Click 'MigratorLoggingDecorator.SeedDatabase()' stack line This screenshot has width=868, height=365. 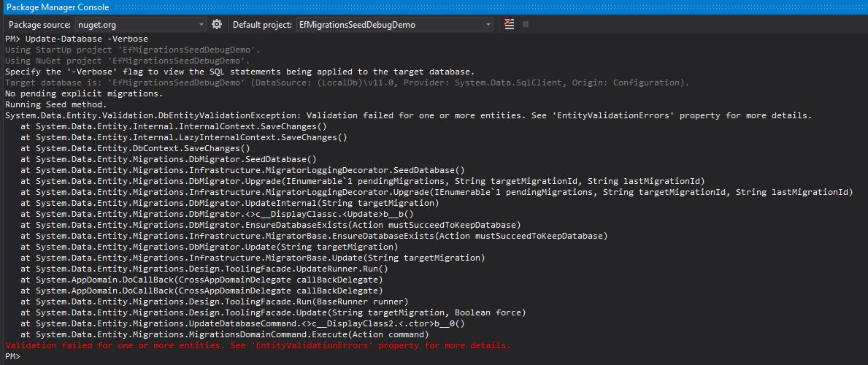(x=242, y=171)
